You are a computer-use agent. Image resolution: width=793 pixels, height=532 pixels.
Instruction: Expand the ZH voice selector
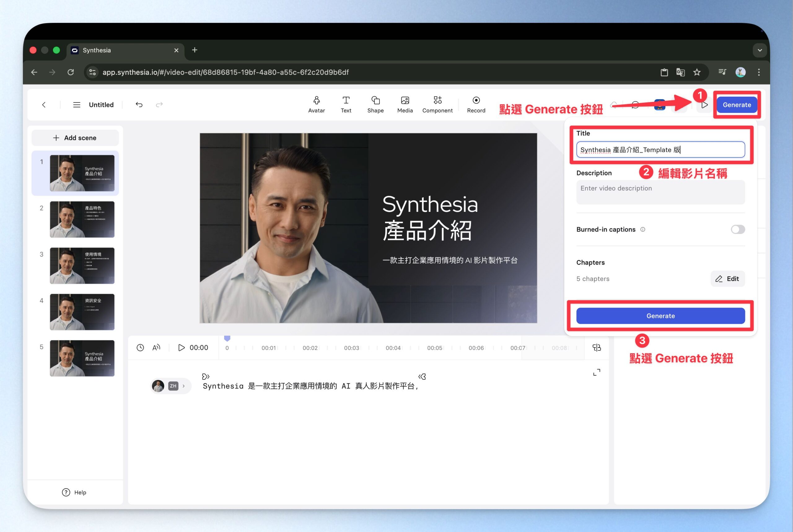183,386
